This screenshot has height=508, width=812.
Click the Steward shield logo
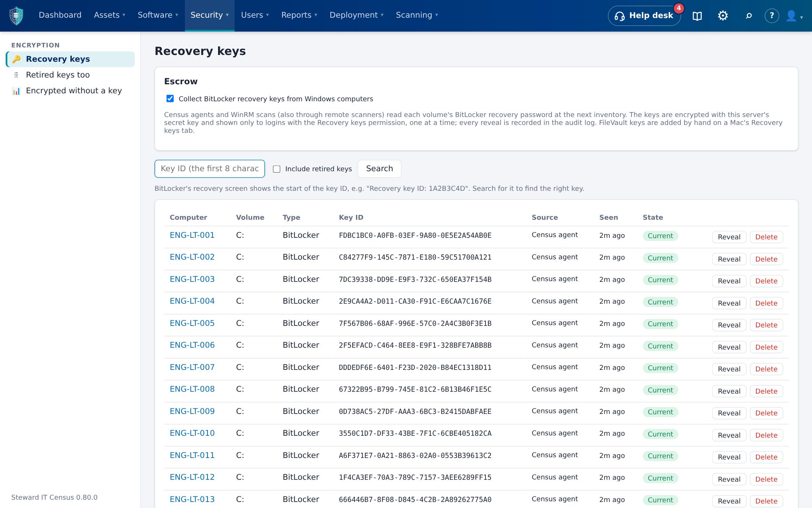tap(16, 15)
